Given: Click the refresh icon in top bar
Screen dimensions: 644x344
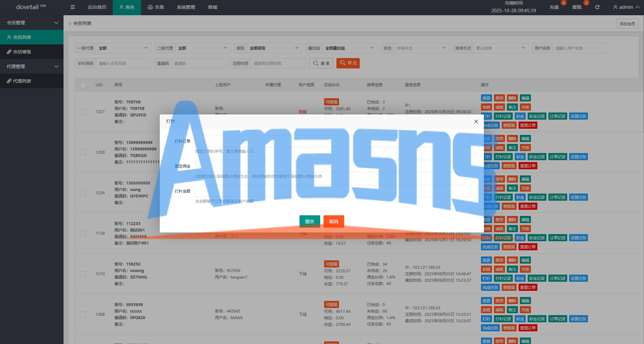Looking at the screenshot, I should click(x=597, y=7).
